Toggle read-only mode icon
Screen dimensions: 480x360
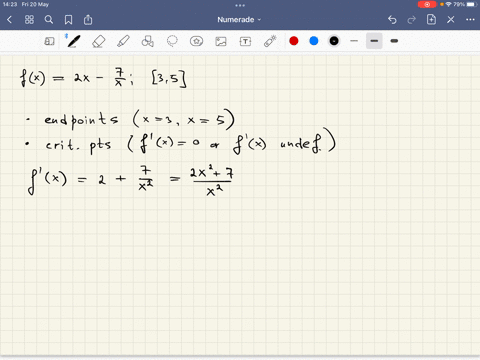pyautogui.click(x=49, y=41)
